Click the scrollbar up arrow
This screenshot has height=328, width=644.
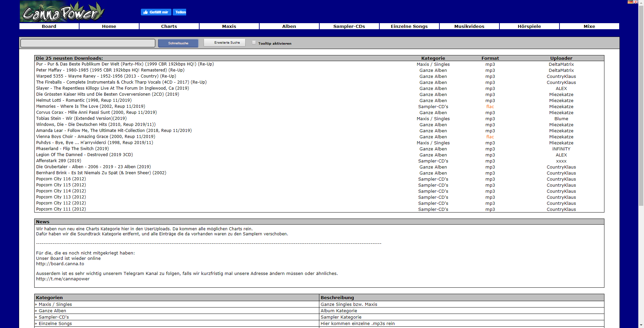(641, 2)
